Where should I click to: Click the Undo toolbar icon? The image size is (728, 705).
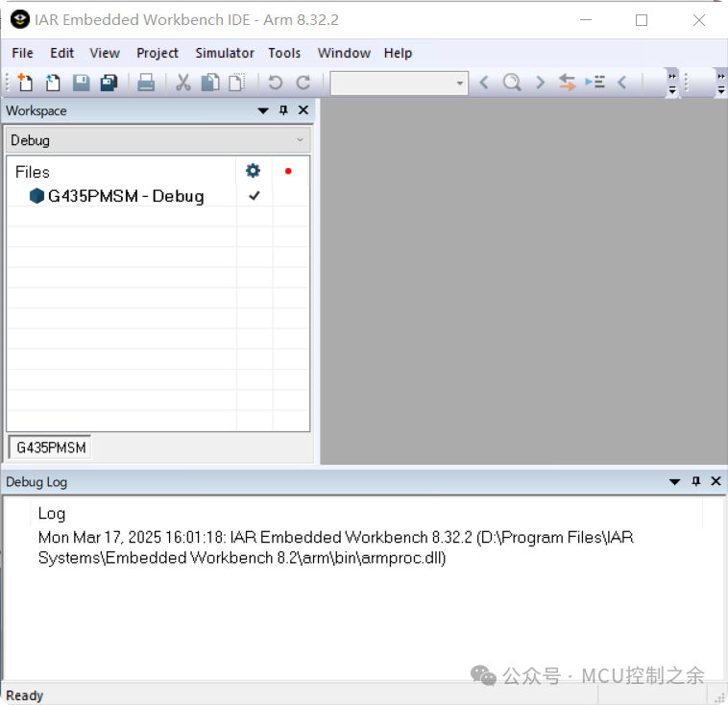pyautogui.click(x=276, y=83)
